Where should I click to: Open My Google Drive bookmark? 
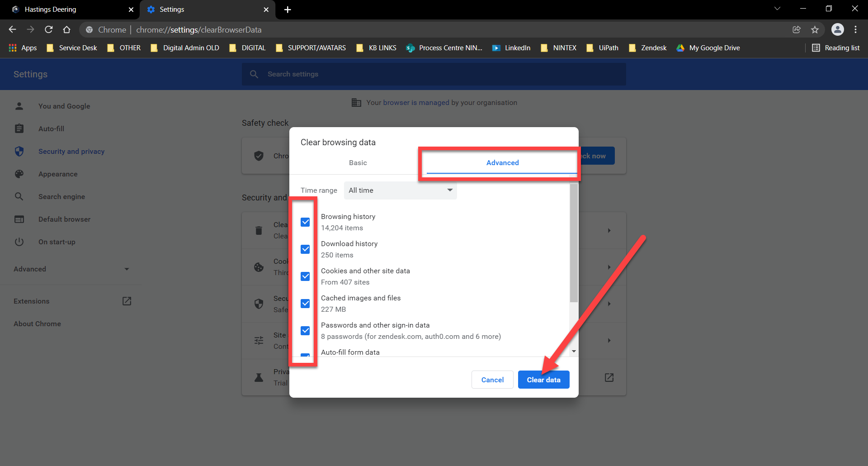(x=708, y=48)
